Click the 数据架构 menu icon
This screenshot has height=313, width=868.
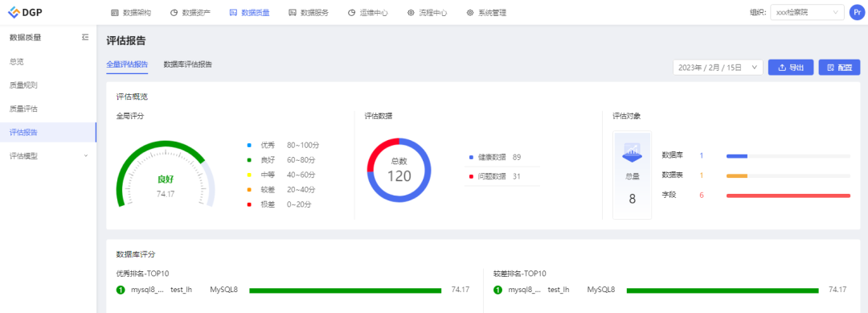tap(115, 13)
